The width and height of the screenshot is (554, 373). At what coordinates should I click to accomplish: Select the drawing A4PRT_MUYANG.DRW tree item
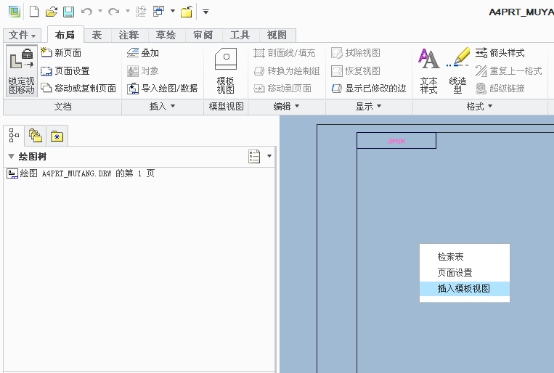[81, 173]
